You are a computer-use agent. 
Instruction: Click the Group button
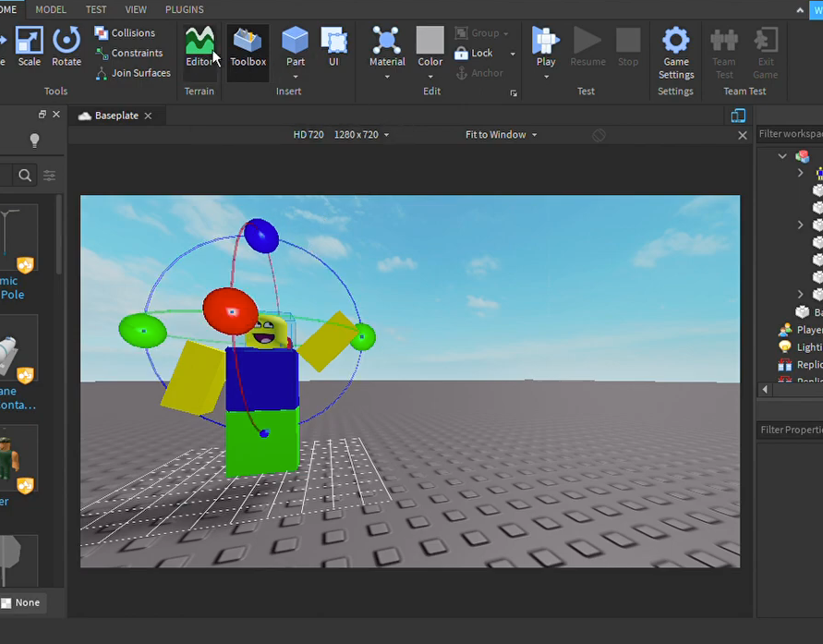point(481,33)
